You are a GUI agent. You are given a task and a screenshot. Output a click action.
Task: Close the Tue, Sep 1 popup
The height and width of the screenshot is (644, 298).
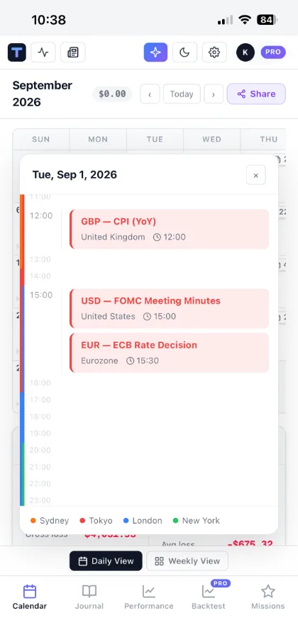tap(256, 176)
